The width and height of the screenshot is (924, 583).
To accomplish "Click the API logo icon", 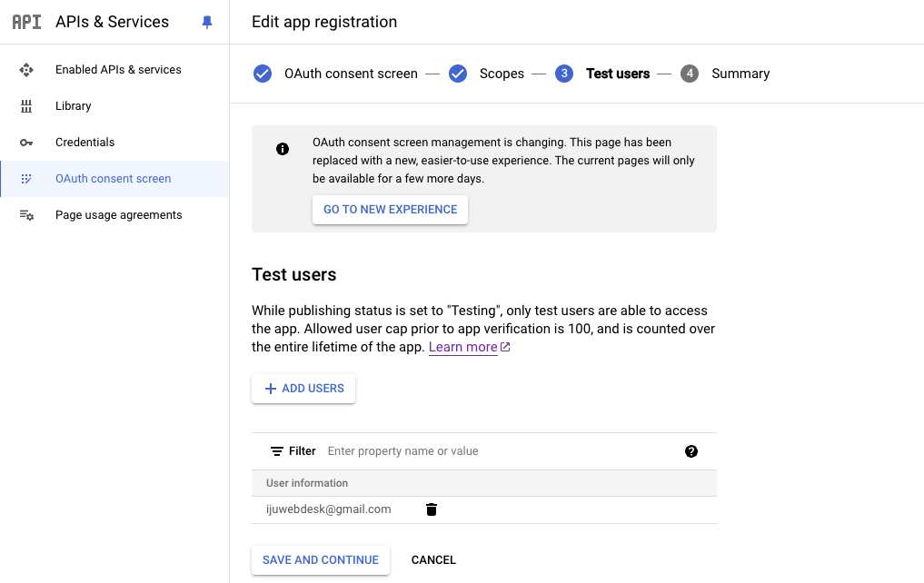I will (26, 22).
